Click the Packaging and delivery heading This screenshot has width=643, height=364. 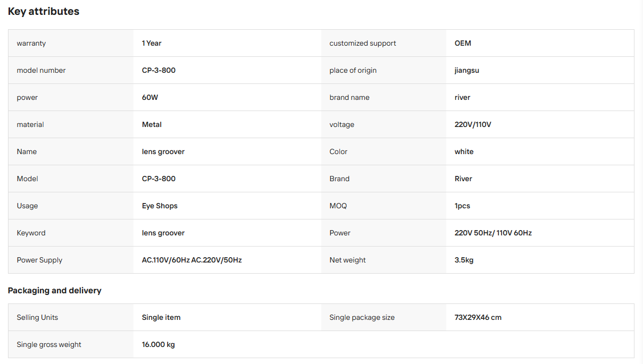point(54,291)
